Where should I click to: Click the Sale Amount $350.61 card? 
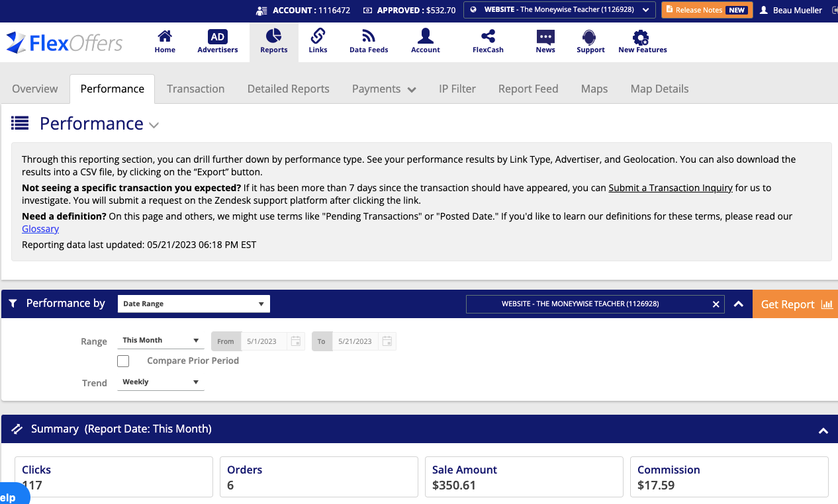(524, 477)
